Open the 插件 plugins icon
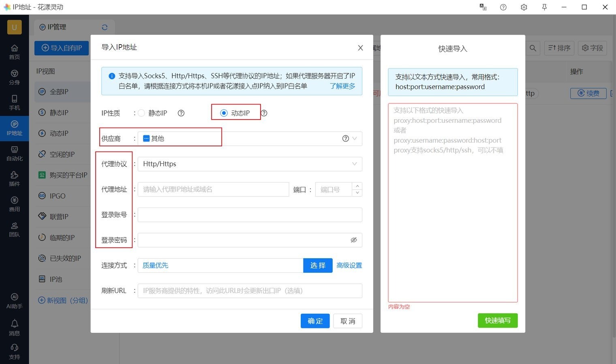 pyautogui.click(x=14, y=178)
